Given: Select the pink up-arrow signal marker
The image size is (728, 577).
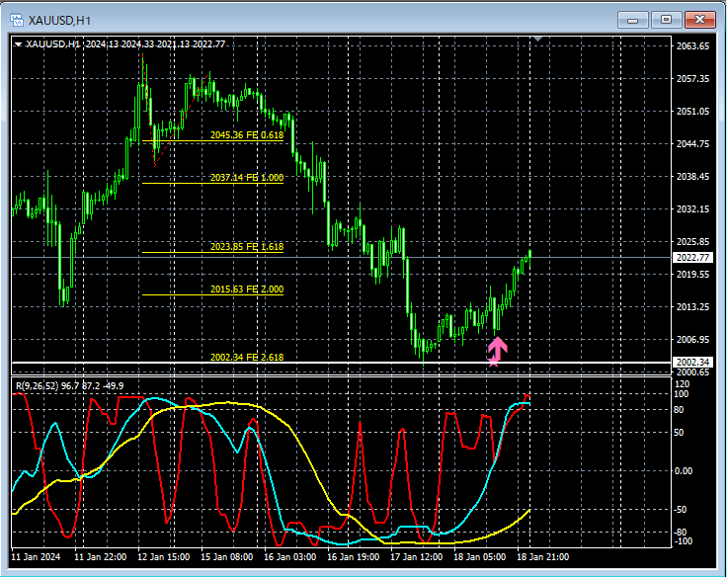Looking at the screenshot, I should (497, 348).
